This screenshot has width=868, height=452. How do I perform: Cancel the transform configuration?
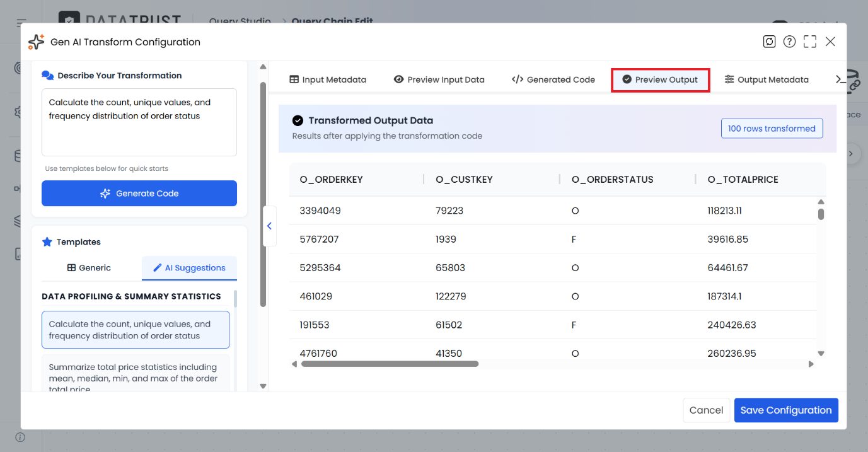point(707,410)
